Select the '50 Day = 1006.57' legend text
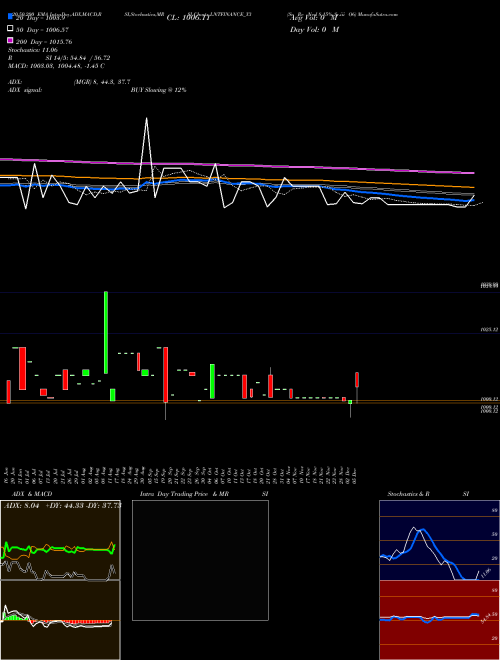Viewport: 500px width, 660px height. point(42,30)
